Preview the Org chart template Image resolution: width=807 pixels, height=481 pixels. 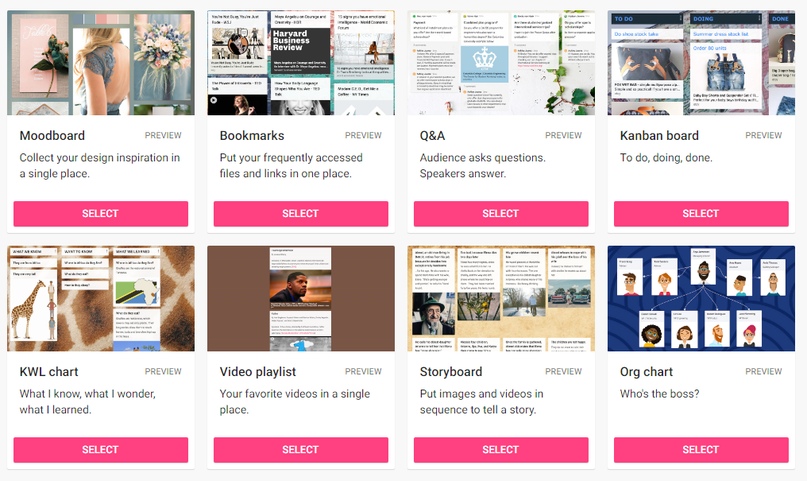[x=764, y=371]
